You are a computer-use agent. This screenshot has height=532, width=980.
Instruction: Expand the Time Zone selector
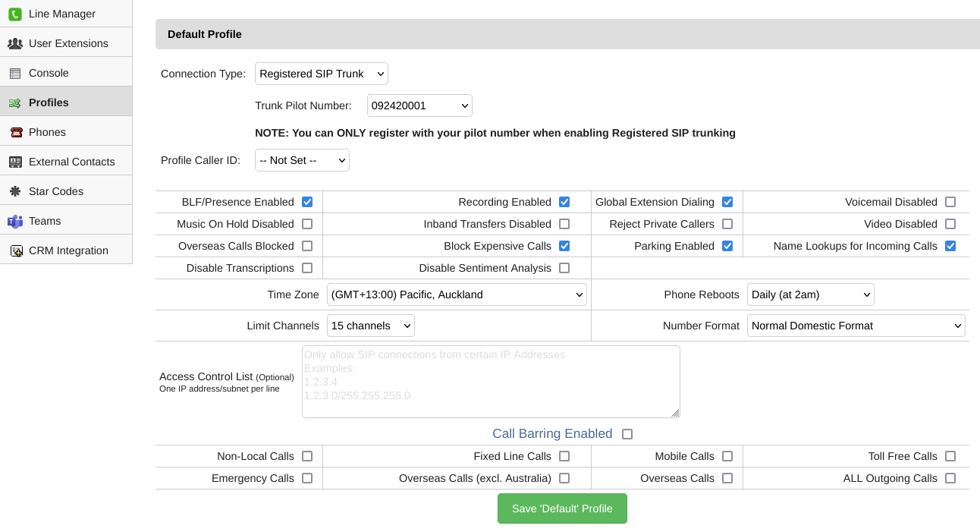pyautogui.click(x=457, y=294)
